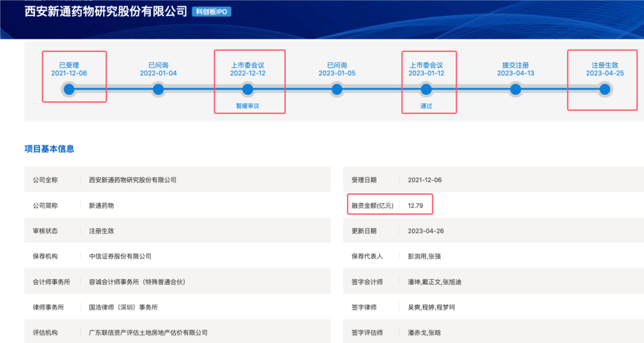
Task: Click the 审核状态 value 注册生效
Action: (x=101, y=231)
